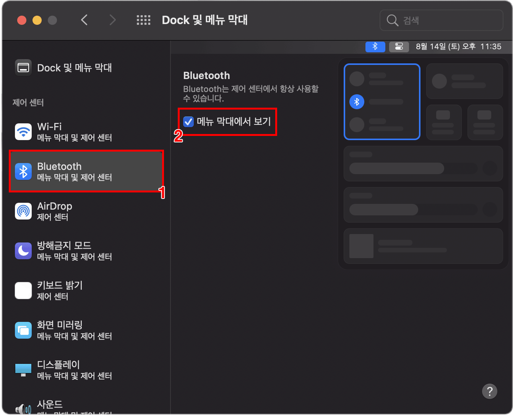Open Wi-Fi settings in the sidebar
The width and height of the screenshot is (513, 420).
tap(86, 132)
